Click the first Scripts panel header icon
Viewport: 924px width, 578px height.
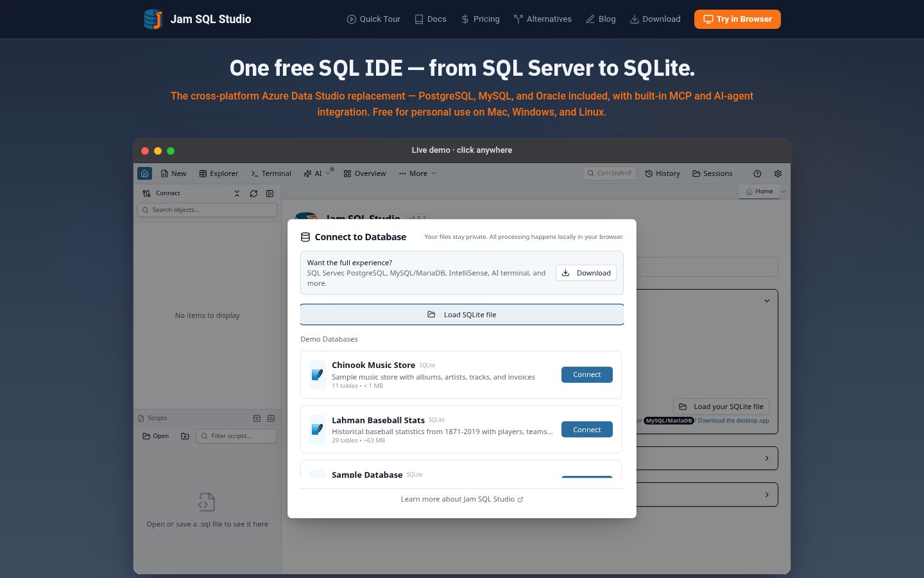[x=257, y=418]
